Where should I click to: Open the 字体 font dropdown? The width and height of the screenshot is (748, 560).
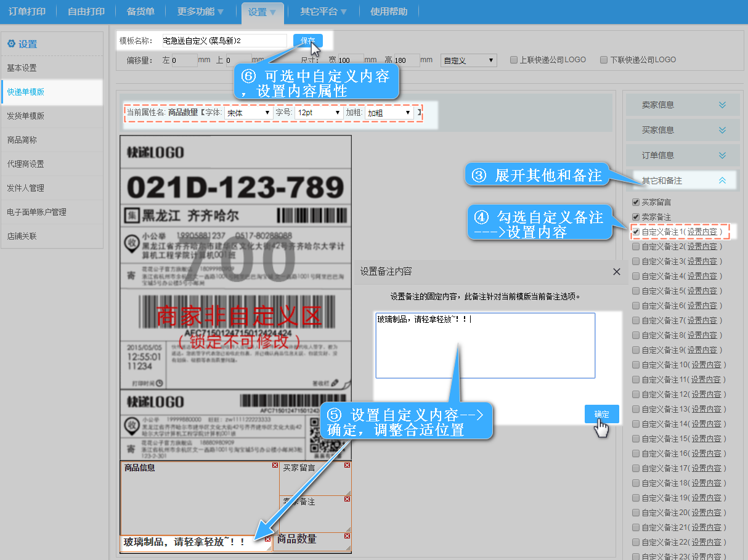(249, 113)
